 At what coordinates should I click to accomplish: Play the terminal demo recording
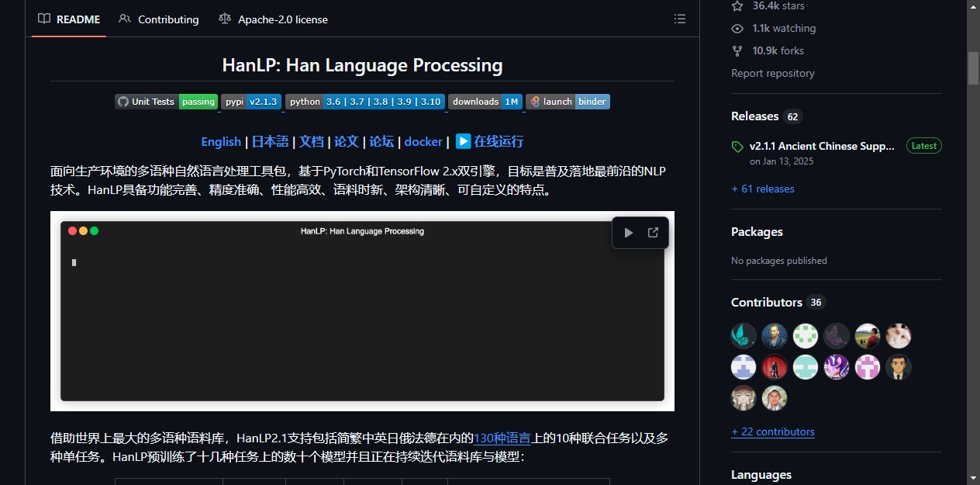tap(628, 232)
